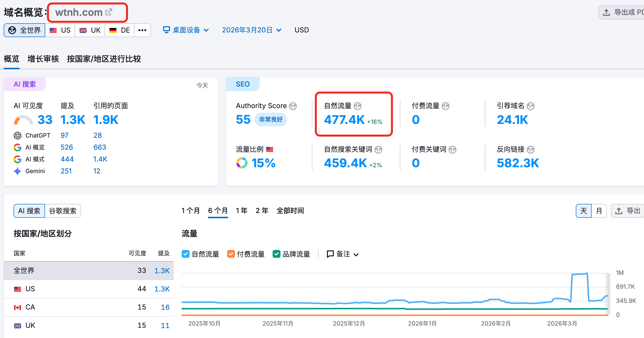Viewport: 644px width, 338px height.
Task: Toggle the 付费流量 checkbox
Action: pos(231,254)
